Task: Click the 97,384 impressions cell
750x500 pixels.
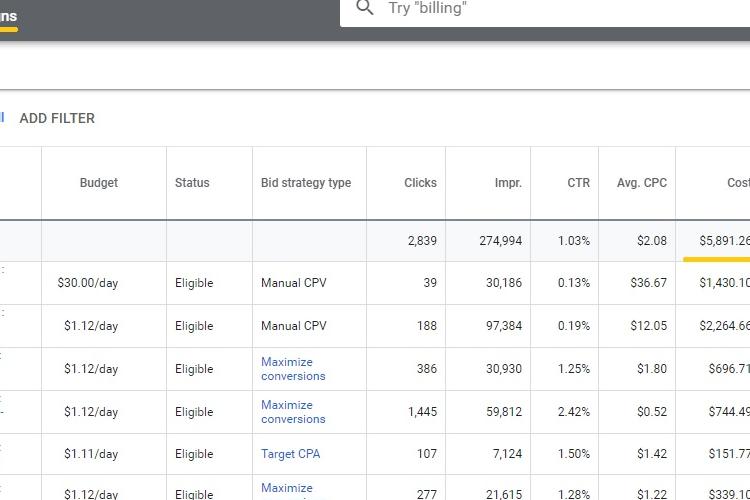Action: pos(504,326)
